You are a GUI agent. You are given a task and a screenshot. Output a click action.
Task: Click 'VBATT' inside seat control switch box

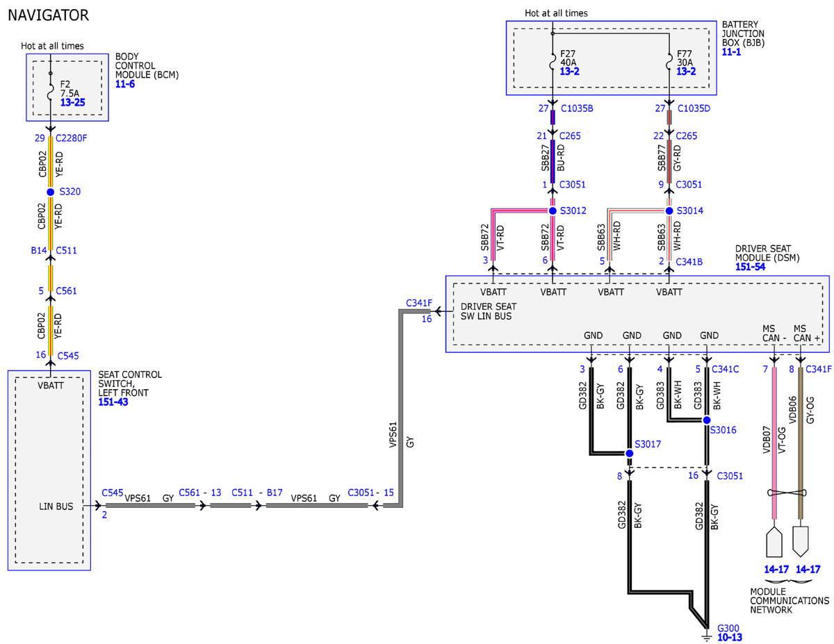51,384
